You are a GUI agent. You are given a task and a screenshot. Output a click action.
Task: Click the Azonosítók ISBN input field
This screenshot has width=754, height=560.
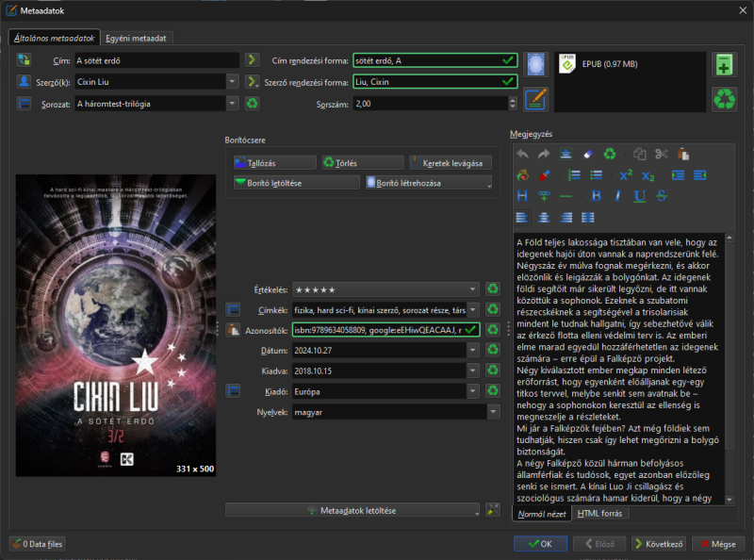(377, 330)
